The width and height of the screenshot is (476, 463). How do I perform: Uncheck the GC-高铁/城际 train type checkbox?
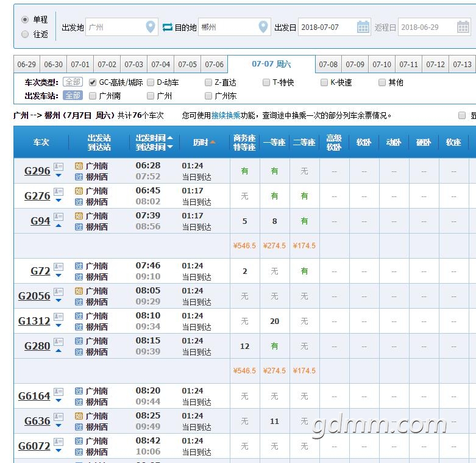point(93,82)
